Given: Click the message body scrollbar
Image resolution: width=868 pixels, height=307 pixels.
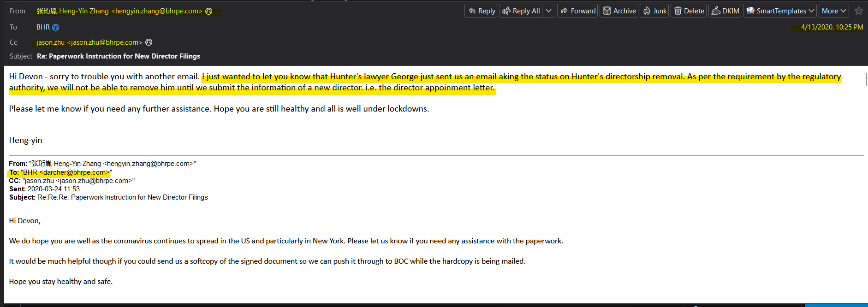Looking at the screenshot, I should tap(866, 79).
